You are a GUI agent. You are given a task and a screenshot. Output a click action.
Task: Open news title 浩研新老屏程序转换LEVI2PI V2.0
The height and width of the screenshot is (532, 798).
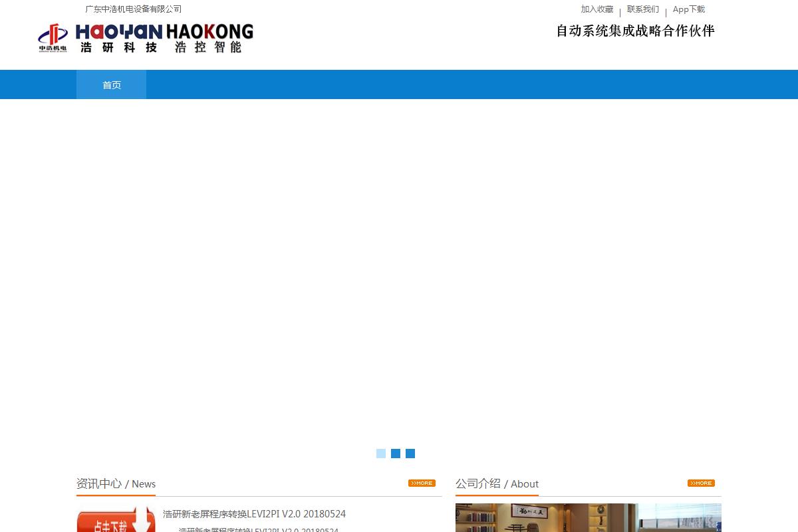click(x=254, y=514)
